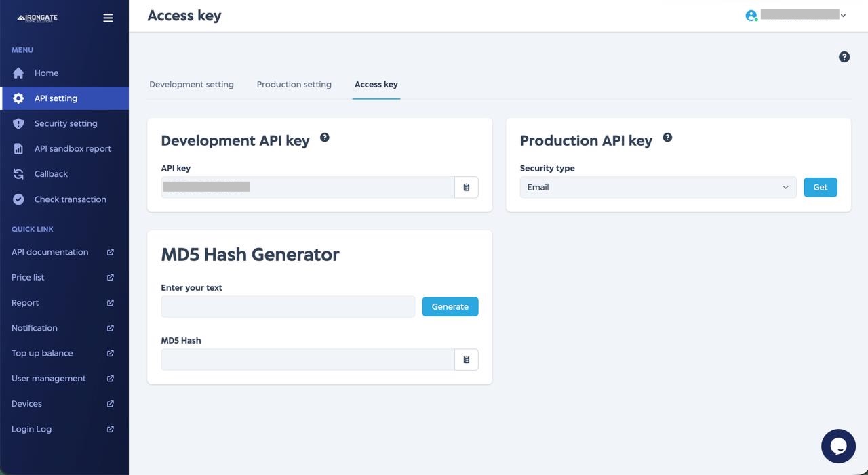Open the chat support bubble

838,446
